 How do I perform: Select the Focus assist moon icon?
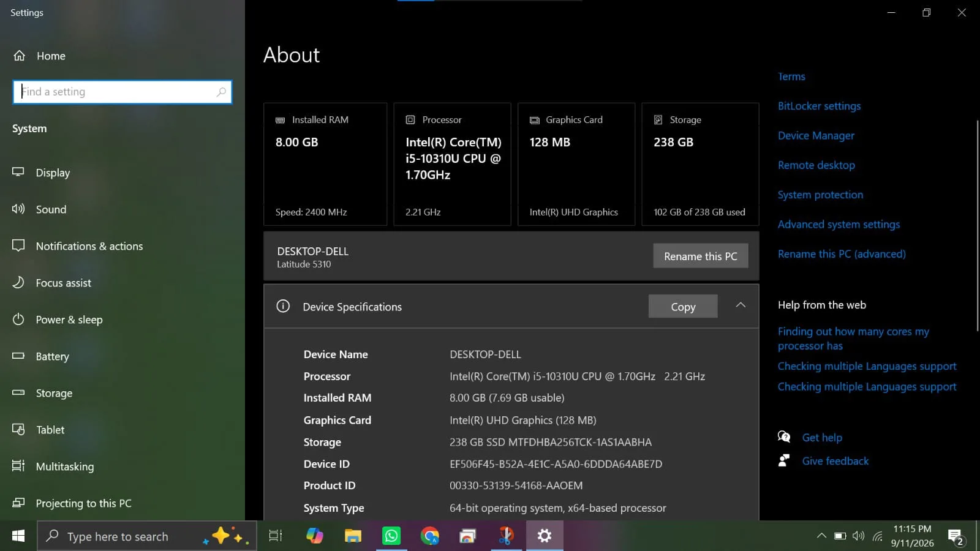(x=18, y=282)
